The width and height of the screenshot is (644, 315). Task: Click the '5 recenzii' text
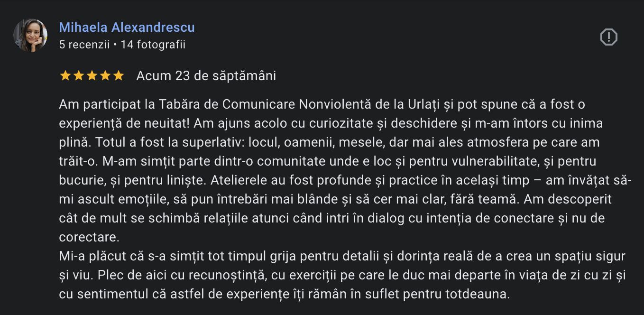pyautogui.click(x=84, y=45)
